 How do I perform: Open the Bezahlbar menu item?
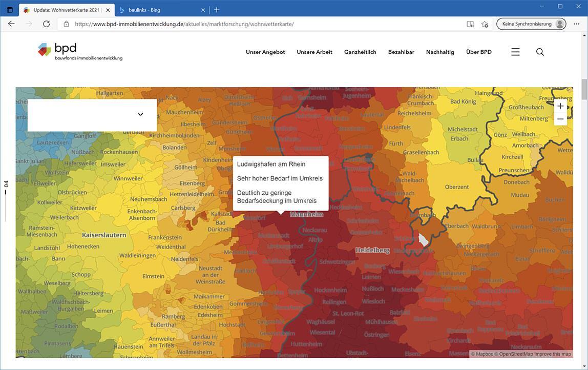click(x=401, y=52)
